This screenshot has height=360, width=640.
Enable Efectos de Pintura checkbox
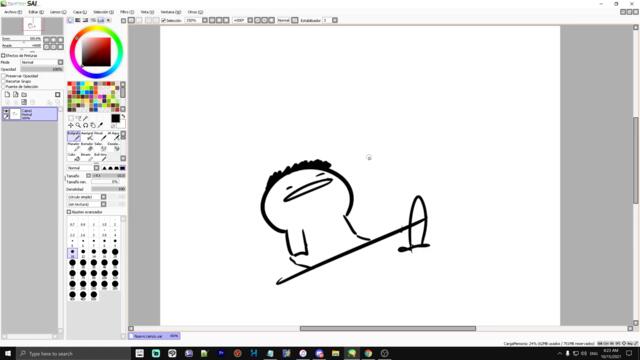pyautogui.click(x=3, y=56)
